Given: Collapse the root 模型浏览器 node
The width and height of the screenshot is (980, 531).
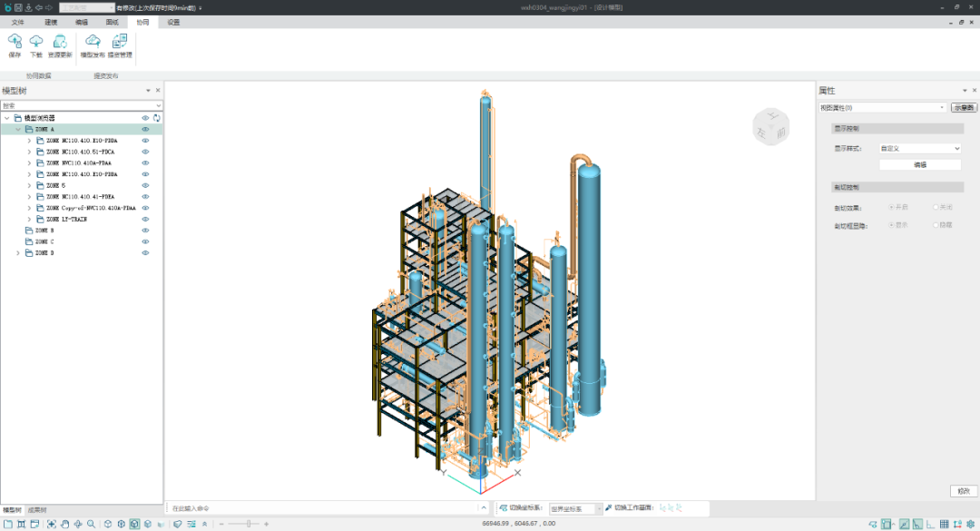Looking at the screenshot, I should (7, 118).
